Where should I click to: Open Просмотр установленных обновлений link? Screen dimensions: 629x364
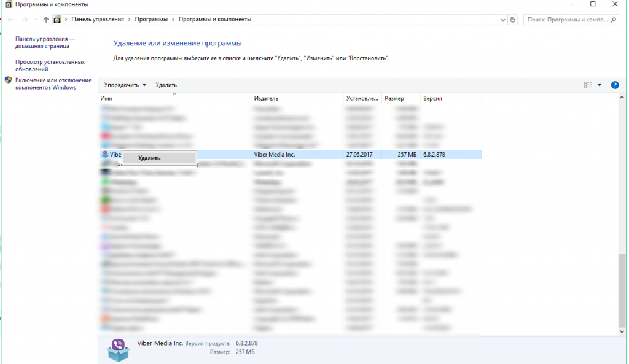click(x=50, y=66)
